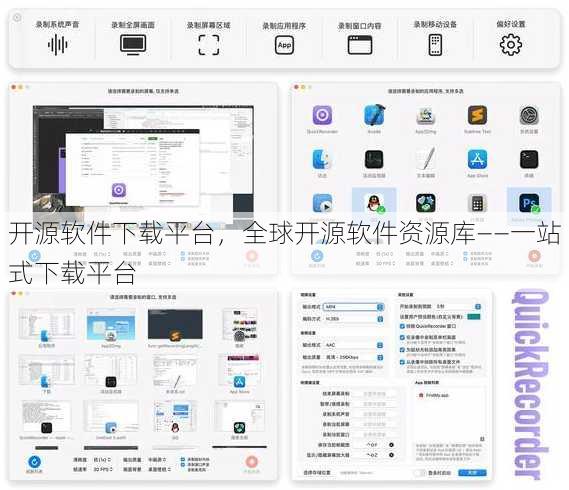Select the Firefly.app row in the App blocklist
This screenshot has width=569, height=490.
coord(450,395)
